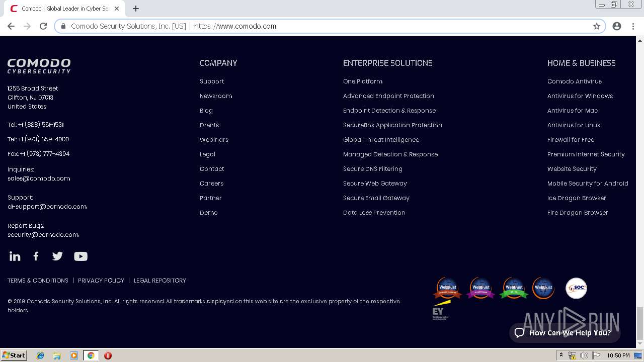644x362 pixels.
Task: View site security padlock info
Action: pyautogui.click(x=63, y=26)
